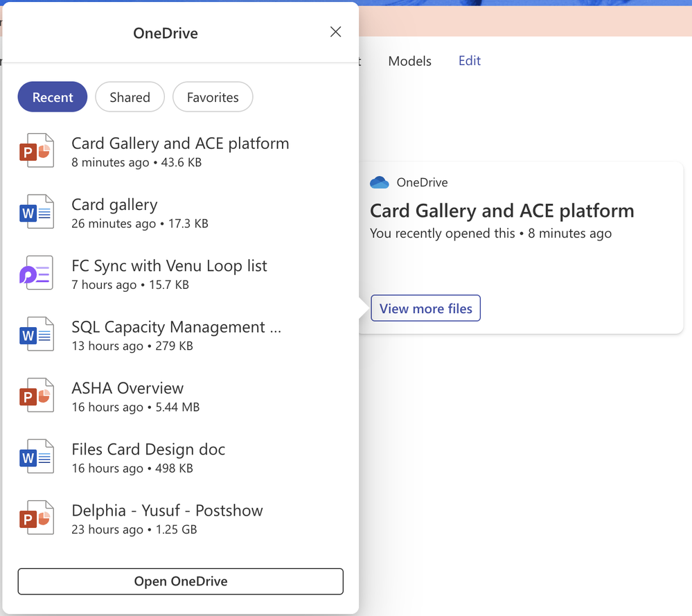692x616 pixels.
Task: Click '13 hours ago • 279 KB' details
Action: point(132,346)
